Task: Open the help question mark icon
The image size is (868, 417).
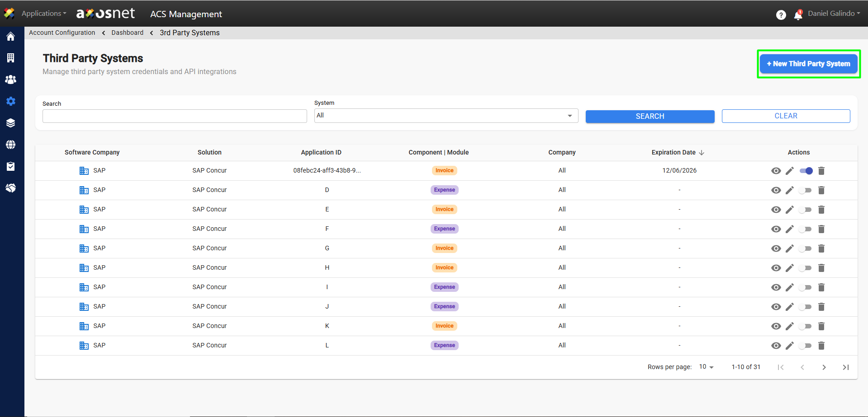Action: point(781,15)
